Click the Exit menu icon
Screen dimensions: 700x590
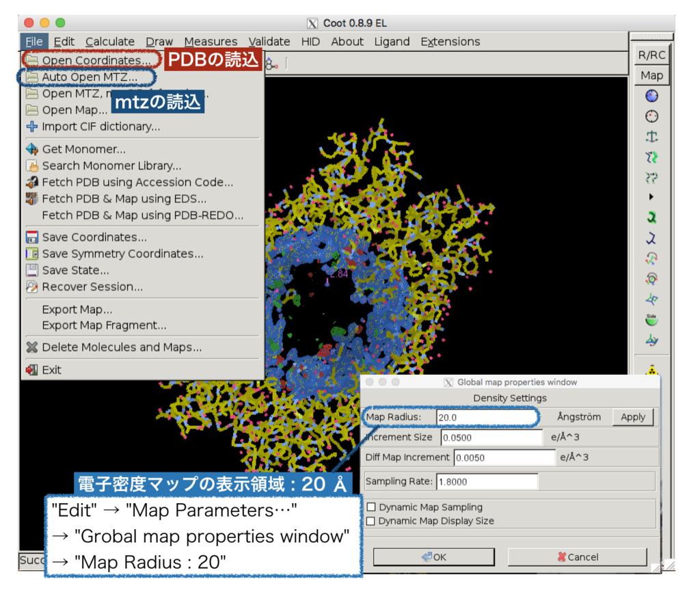31,370
